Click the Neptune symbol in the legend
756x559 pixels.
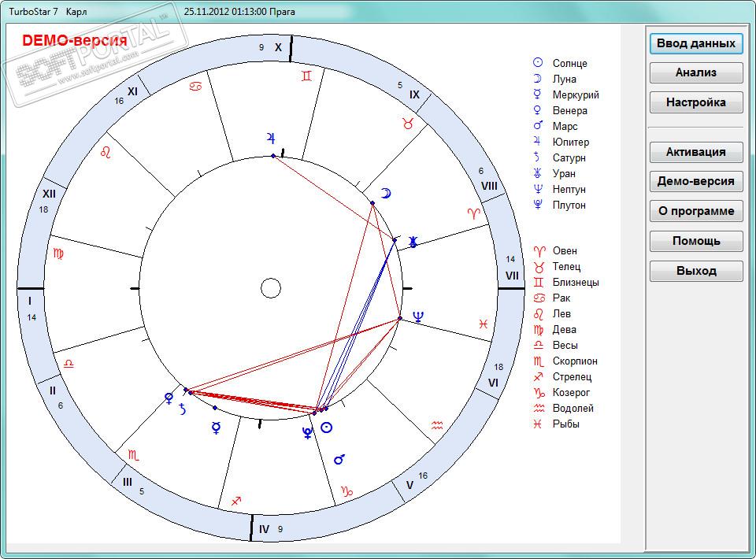538,189
